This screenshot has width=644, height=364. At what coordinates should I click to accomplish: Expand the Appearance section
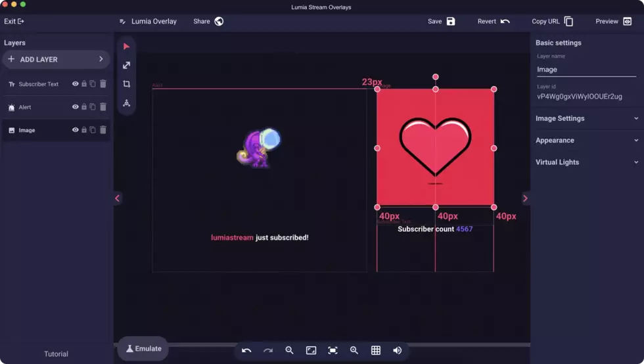tap(587, 141)
